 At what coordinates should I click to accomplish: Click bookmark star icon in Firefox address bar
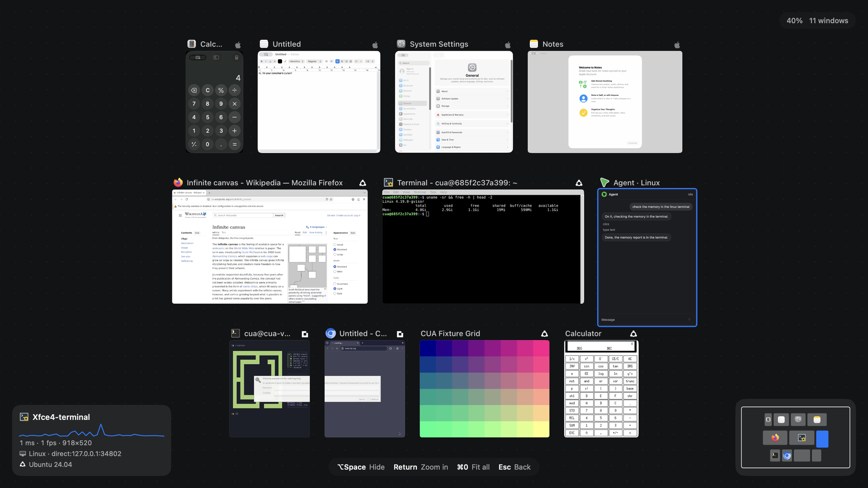[x=331, y=199]
